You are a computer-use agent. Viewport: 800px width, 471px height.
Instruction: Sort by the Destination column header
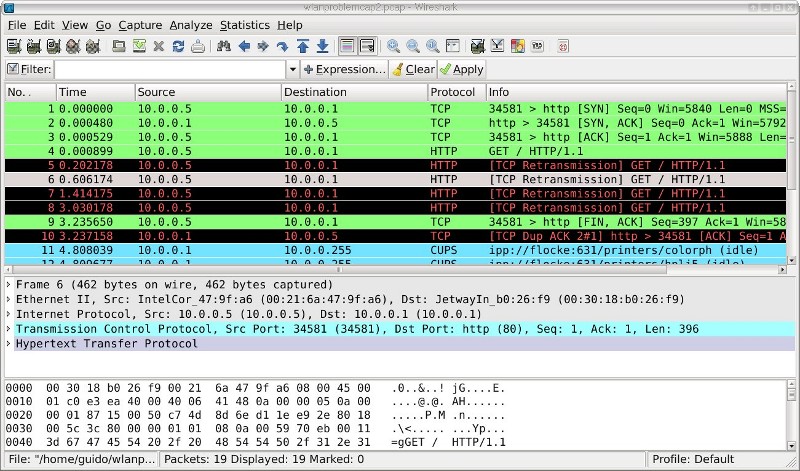click(x=355, y=92)
